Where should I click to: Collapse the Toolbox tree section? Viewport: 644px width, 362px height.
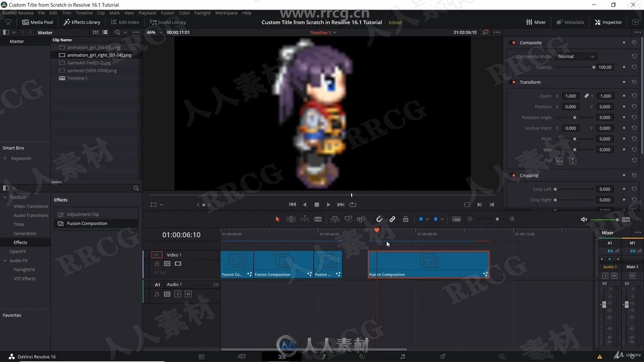click(5, 197)
